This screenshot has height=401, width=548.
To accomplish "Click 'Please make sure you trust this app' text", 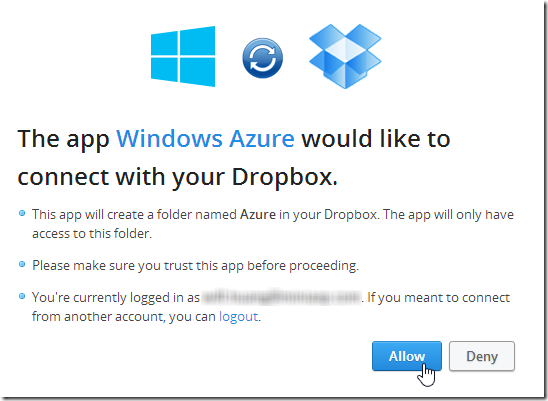I will tap(137, 266).
